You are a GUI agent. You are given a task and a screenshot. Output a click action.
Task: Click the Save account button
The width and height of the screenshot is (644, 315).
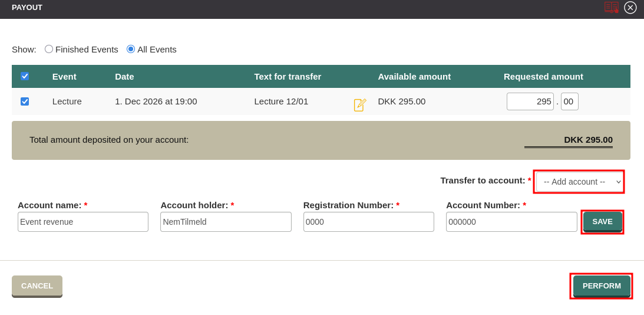coord(602,222)
